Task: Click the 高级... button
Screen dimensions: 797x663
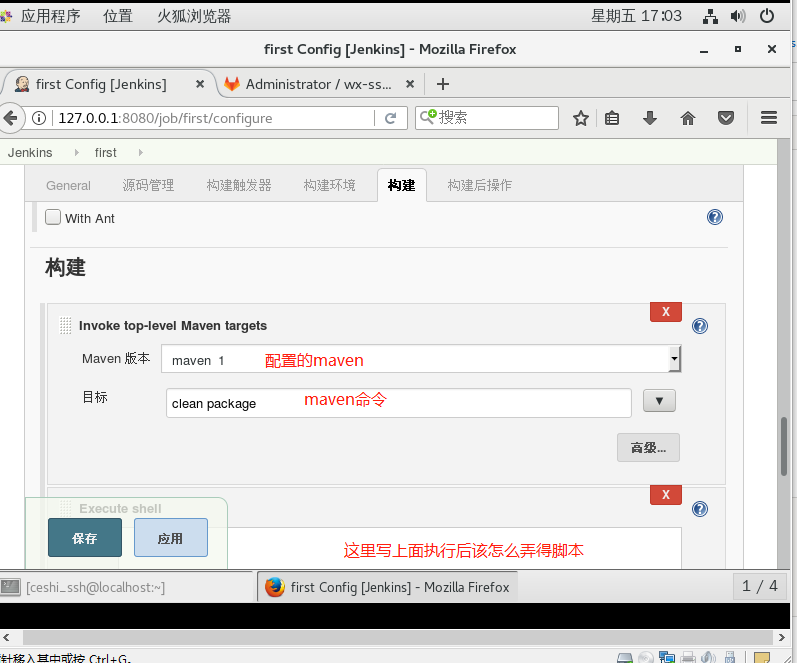Action: pos(648,447)
